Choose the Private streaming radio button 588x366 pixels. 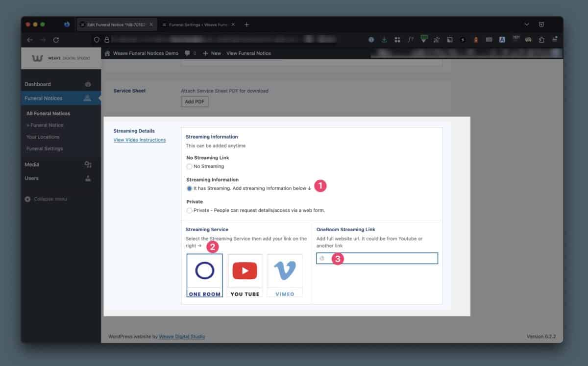(x=190, y=210)
